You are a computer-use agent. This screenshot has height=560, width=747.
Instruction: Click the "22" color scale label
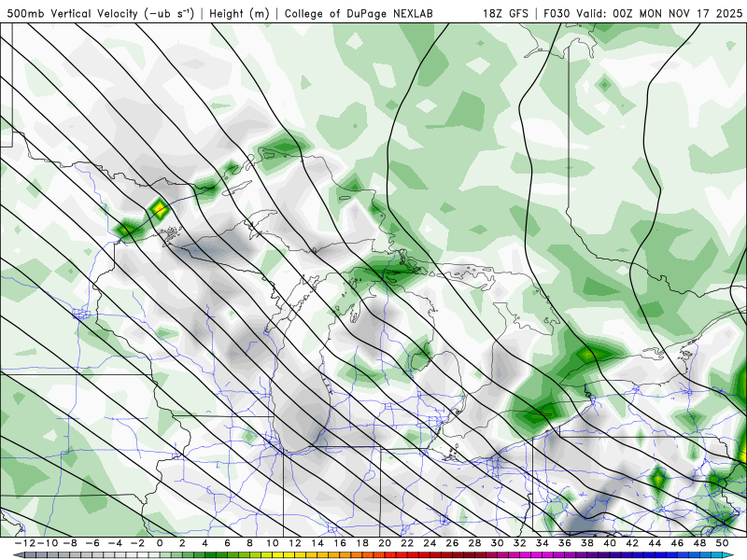tap(407, 543)
